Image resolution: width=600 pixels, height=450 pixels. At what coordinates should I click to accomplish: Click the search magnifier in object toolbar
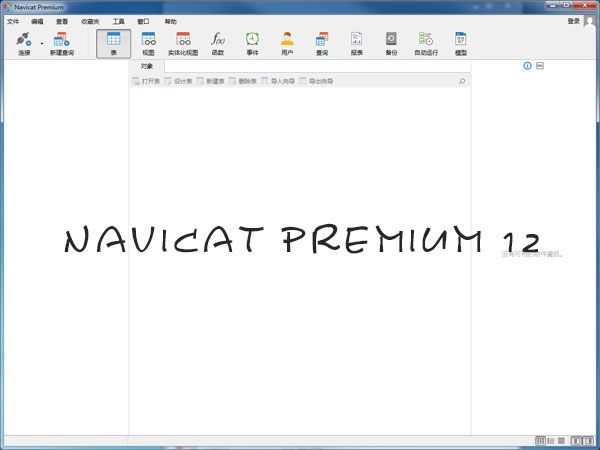click(462, 81)
